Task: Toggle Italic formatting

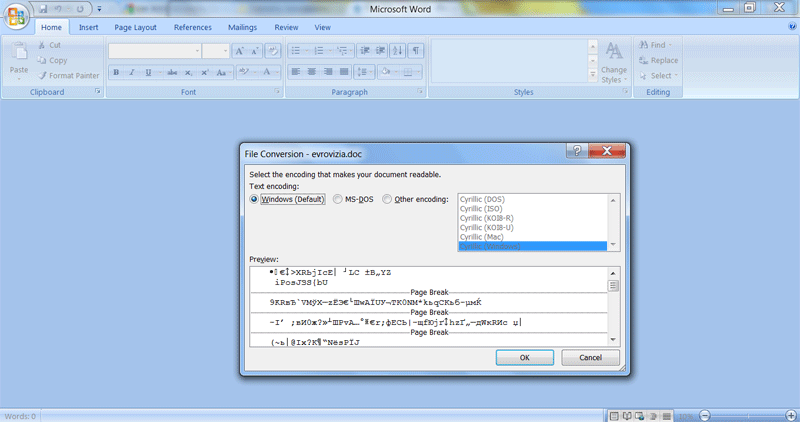Action: 132,72
